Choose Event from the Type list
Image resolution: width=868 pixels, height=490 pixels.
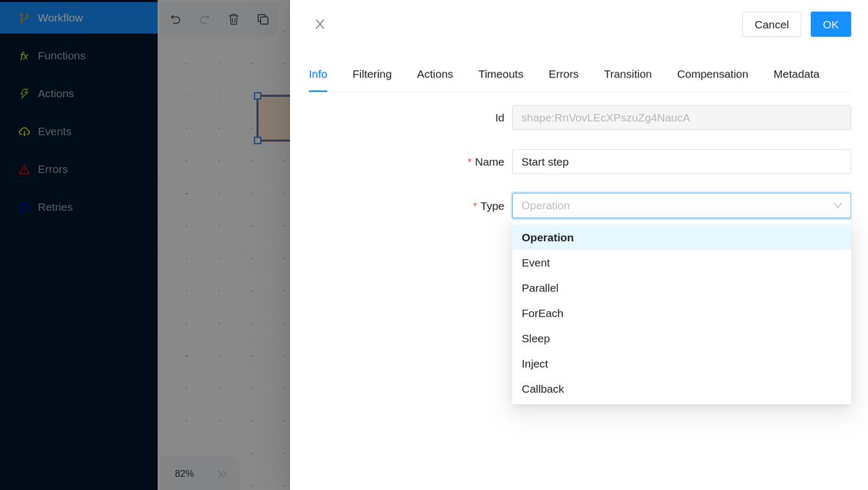(681, 263)
